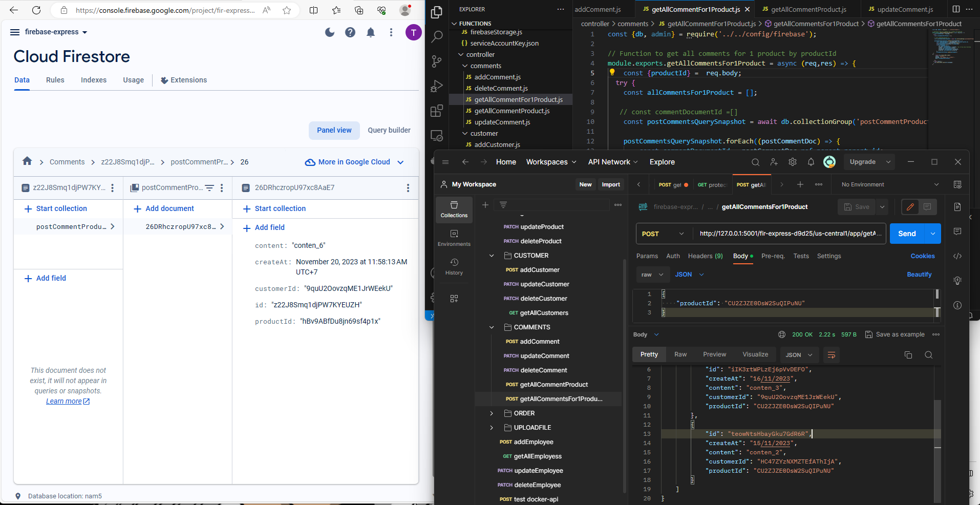Open VS Code Source Control icon
Screen dimensions: 980x505
[437, 61]
